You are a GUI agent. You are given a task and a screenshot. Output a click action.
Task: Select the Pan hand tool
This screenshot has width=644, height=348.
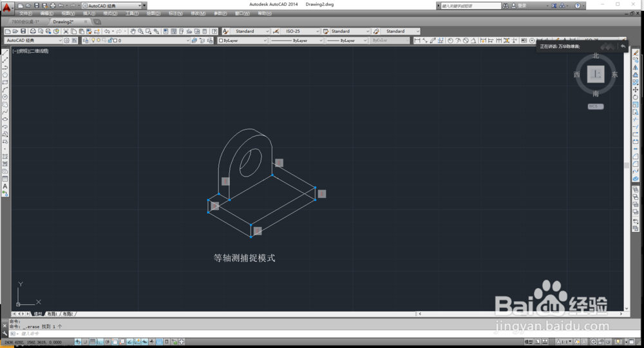(133, 31)
